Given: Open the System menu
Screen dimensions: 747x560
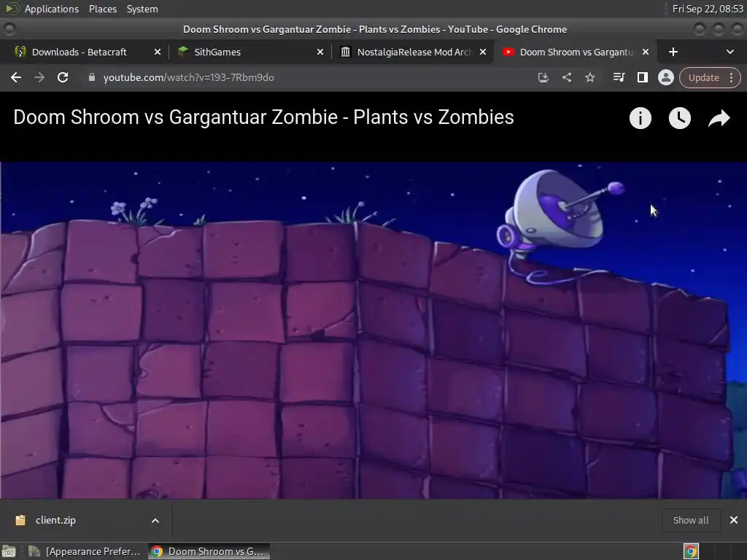Looking at the screenshot, I should tap(142, 9).
